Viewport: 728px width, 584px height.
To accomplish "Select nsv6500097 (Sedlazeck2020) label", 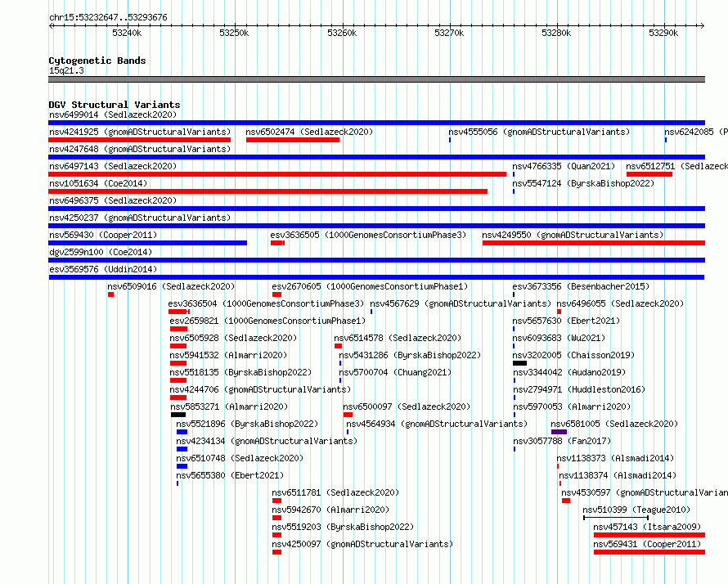I will coord(407,407).
